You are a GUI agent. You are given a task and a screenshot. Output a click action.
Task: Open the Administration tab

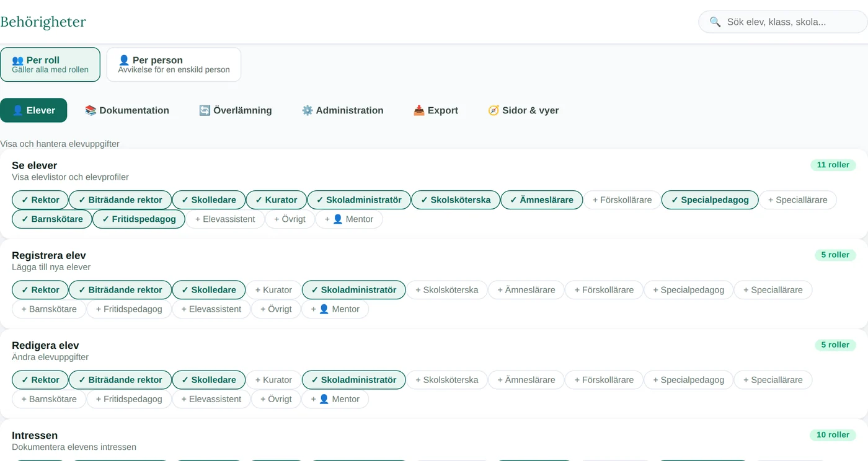[x=343, y=110]
